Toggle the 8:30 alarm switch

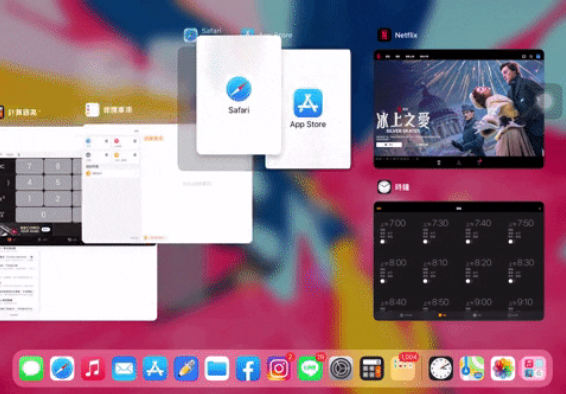pos(510,281)
